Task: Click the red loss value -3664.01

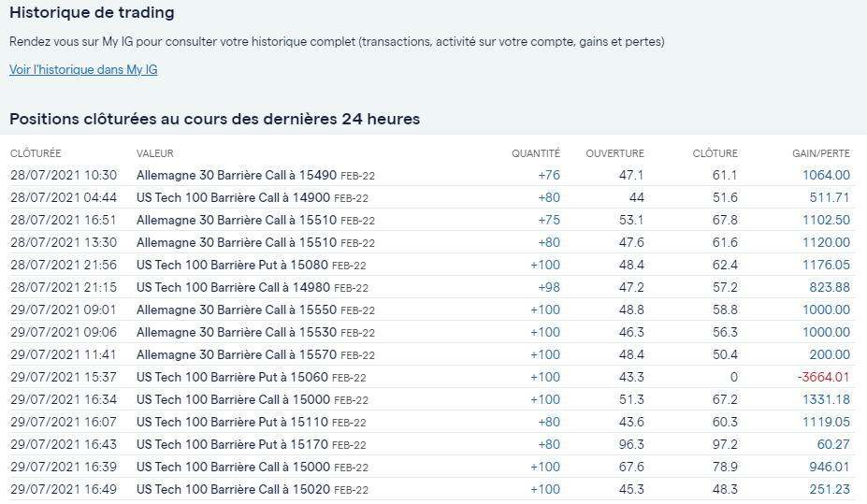Action: coord(823,377)
